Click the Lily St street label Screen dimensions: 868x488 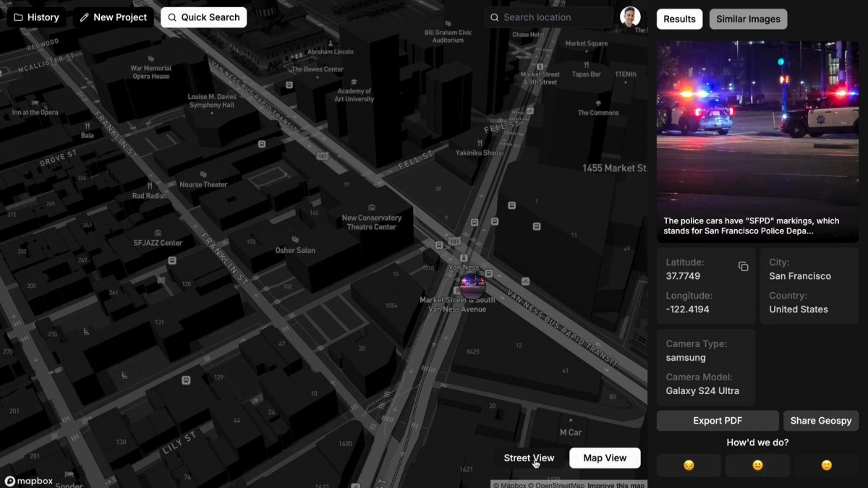(x=179, y=443)
